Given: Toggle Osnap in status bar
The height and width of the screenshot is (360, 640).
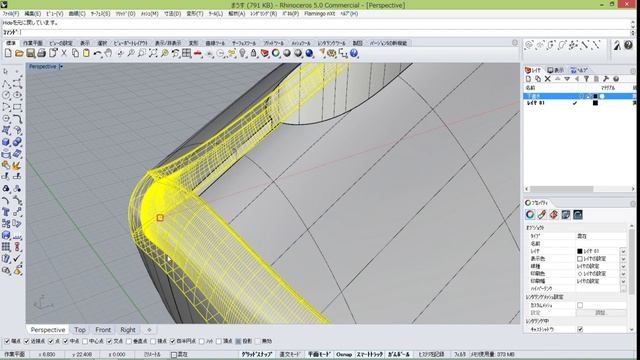Looking at the screenshot, I should tap(344, 354).
